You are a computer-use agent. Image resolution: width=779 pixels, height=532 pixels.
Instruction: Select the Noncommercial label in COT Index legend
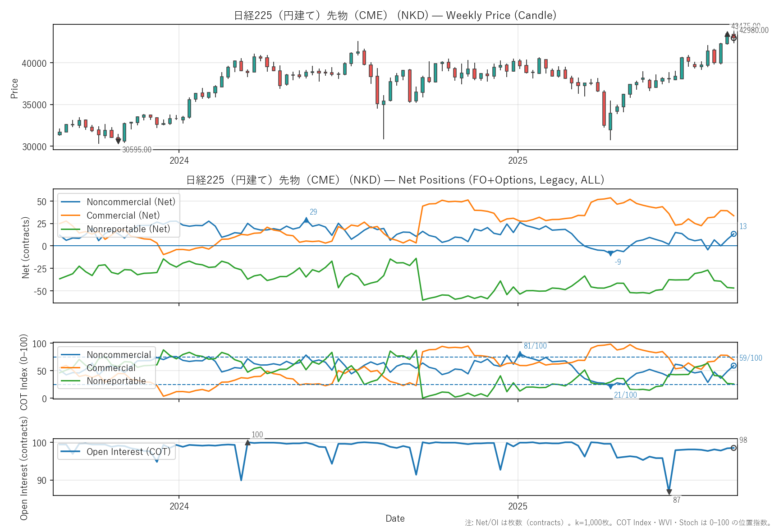click(x=119, y=355)
